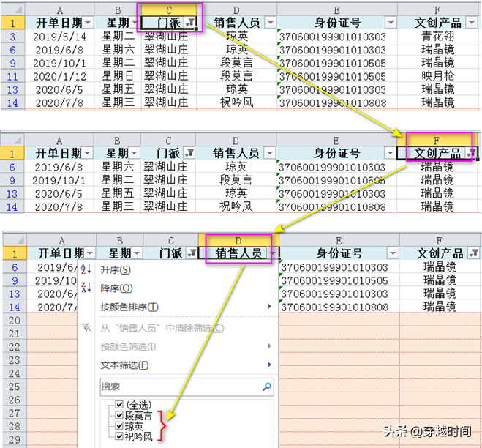Image resolution: width=482 pixels, height=448 pixels.
Task: Open 开单日期 filter arrow in middle sheet
Action: click(87, 153)
